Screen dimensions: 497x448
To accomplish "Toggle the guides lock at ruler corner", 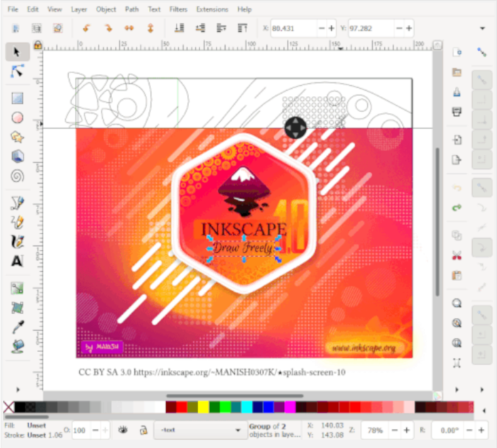I will (38, 45).
